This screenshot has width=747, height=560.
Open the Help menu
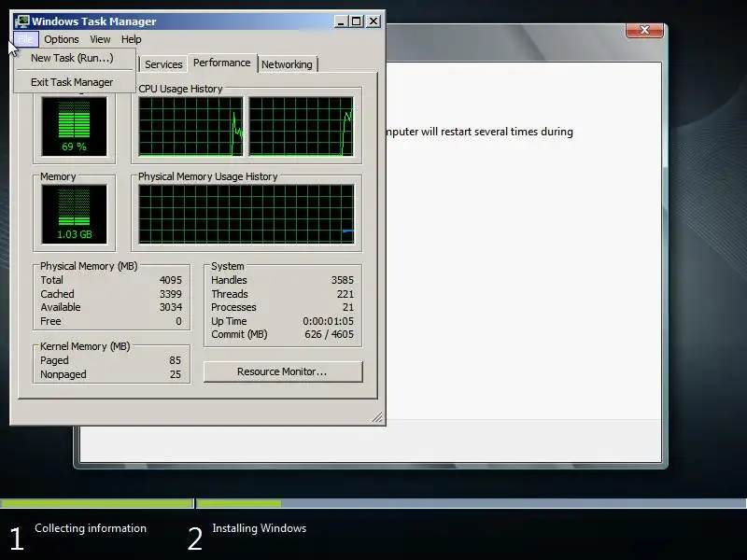pos(131,39)
